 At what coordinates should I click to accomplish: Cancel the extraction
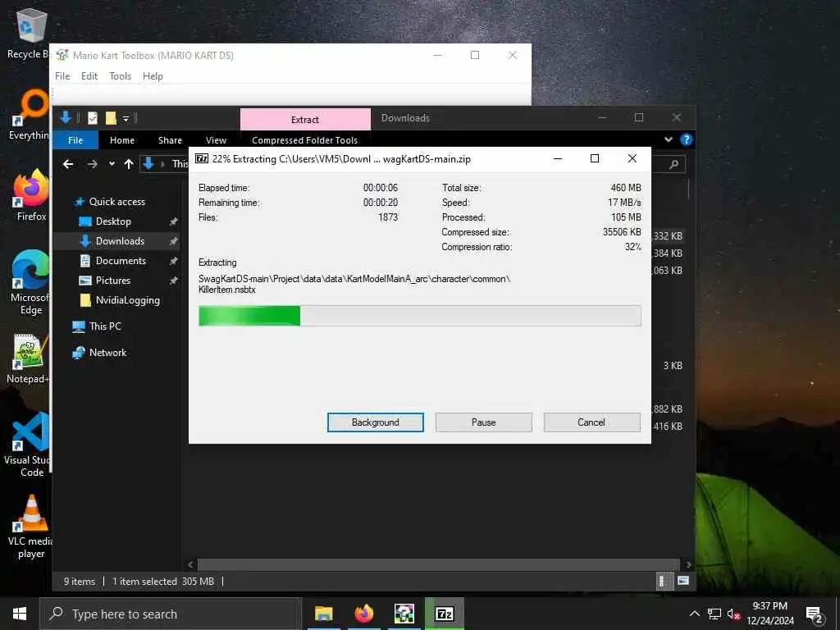pyautogui.click(x=591, y=422)
